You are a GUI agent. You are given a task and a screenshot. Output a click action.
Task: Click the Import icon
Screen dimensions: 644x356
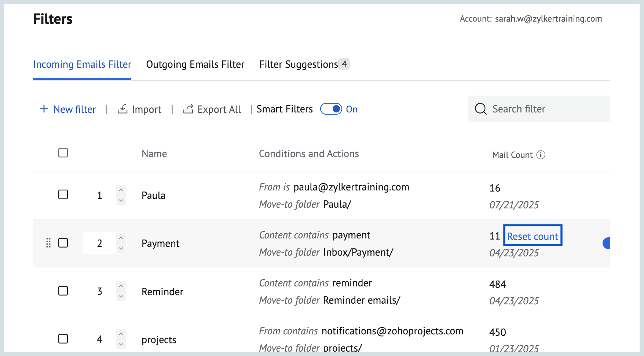click(x=122, y=109)
